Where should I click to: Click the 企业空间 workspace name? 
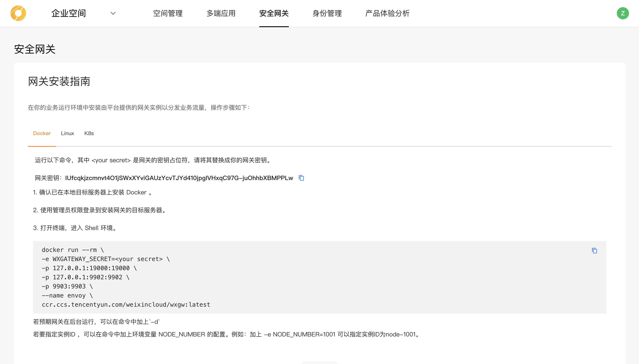pyautogui.click(x=69, y=13)
